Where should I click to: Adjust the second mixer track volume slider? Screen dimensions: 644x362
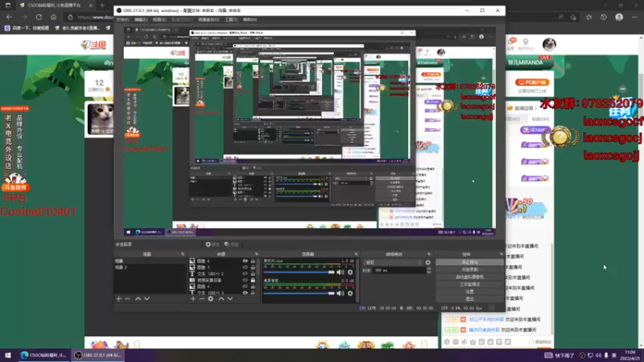299,293
